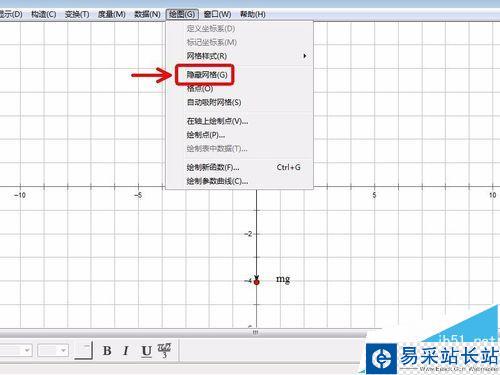
Task: Click the -10 axis label
Action: 20,195
